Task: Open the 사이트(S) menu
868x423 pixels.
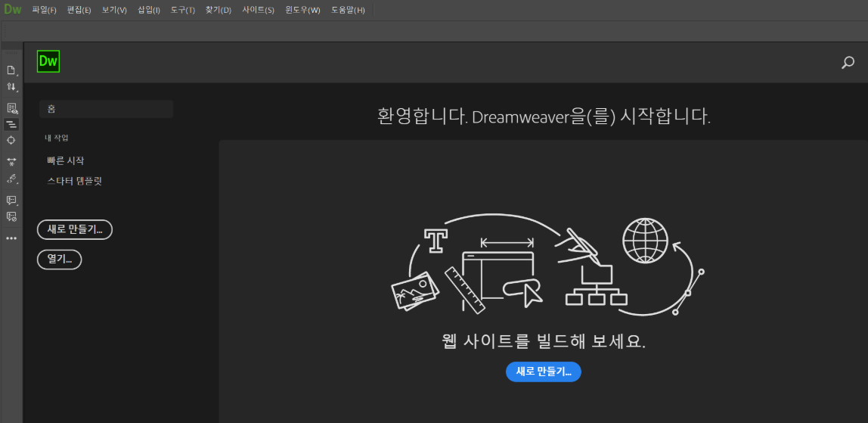Action: (258, 10)
